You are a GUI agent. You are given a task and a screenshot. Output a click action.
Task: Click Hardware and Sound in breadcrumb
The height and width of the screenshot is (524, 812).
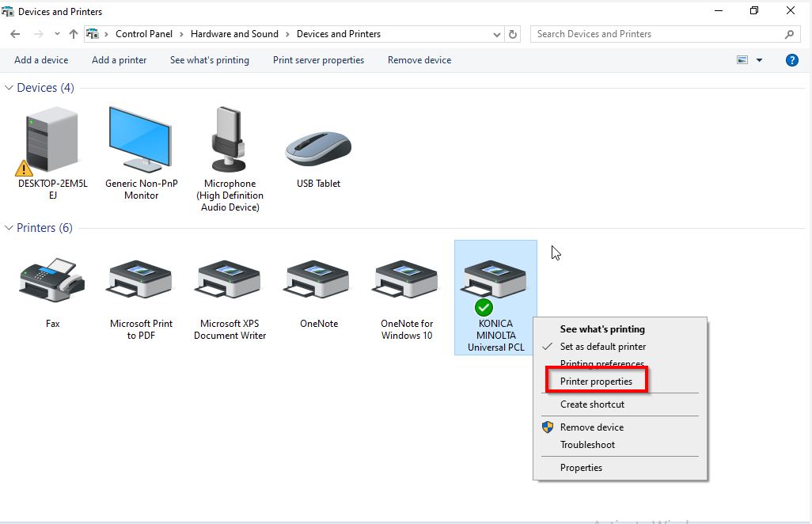point(234,34)
